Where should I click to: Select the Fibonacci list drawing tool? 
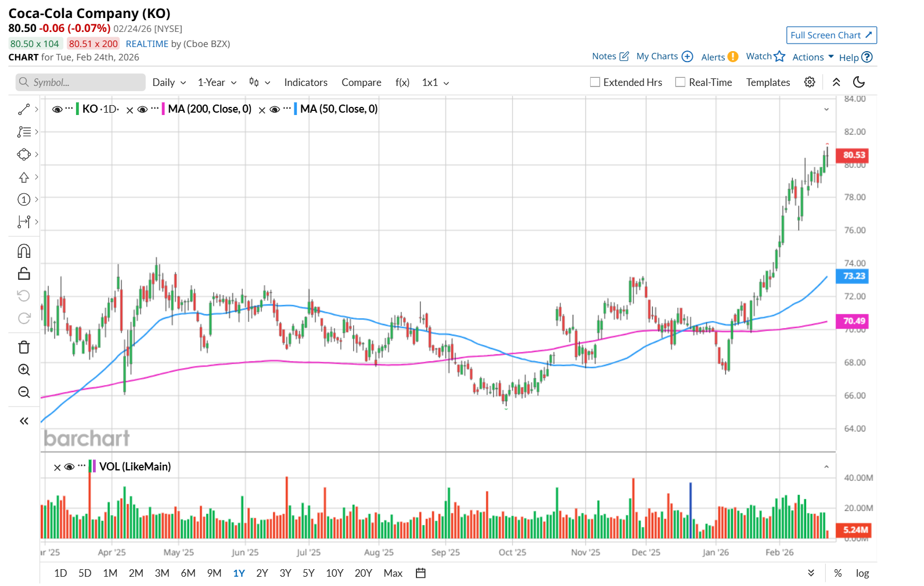[x=24, y=132]
